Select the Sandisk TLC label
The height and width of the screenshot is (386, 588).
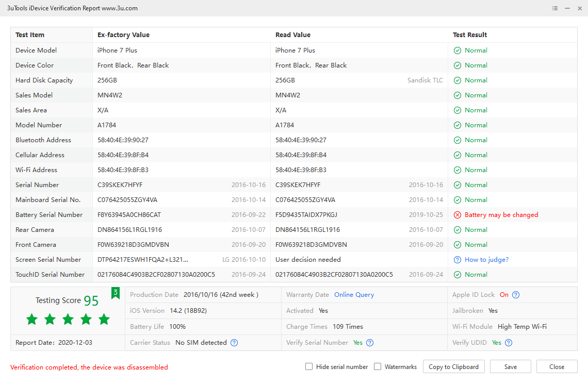tap(425, 80)
